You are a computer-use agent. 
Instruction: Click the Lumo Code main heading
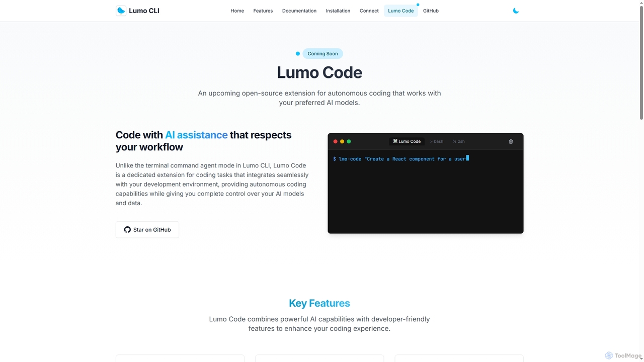point(319,72)
